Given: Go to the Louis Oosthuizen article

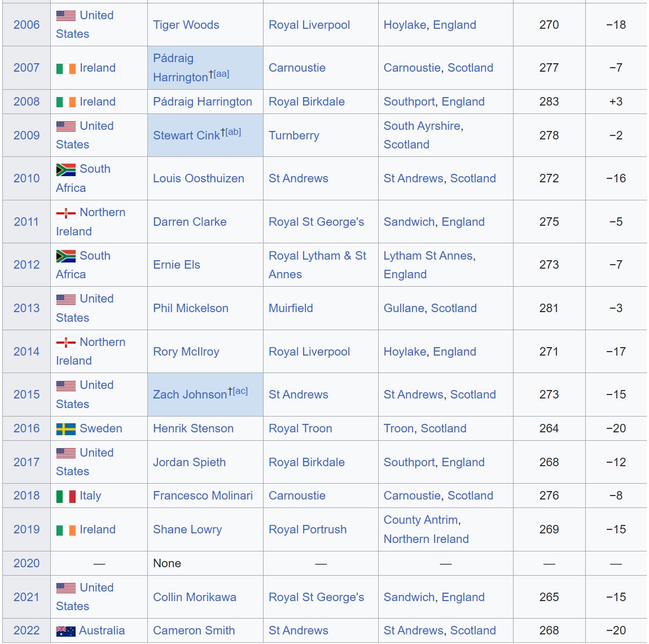Looking at the screenshot, I should pos(198,178).
